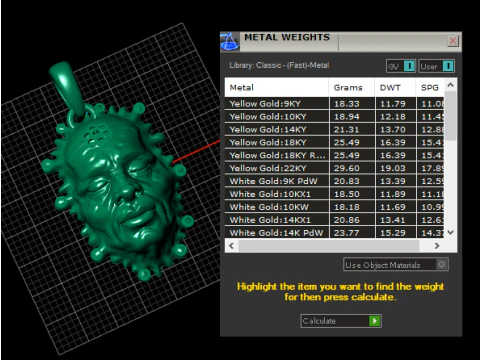Sort by the DWT column header
480x360 pixels.
395,88
